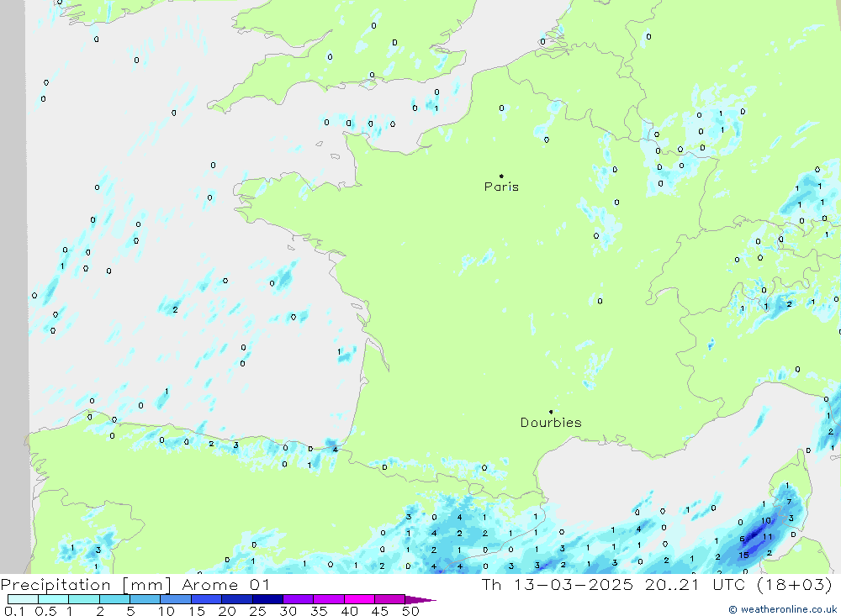841x616 pixels.
Task: Pick the 40–45 mm magenta legend swatch
Action: tap(359, 599)
